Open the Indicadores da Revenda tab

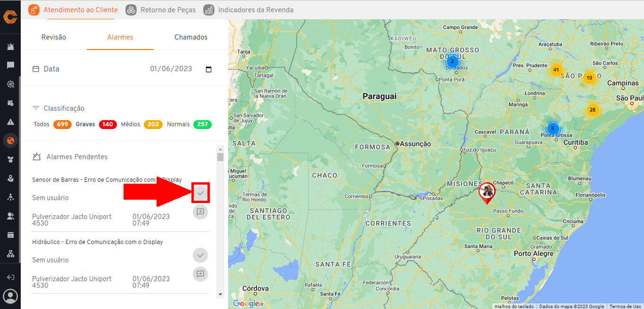248,9
